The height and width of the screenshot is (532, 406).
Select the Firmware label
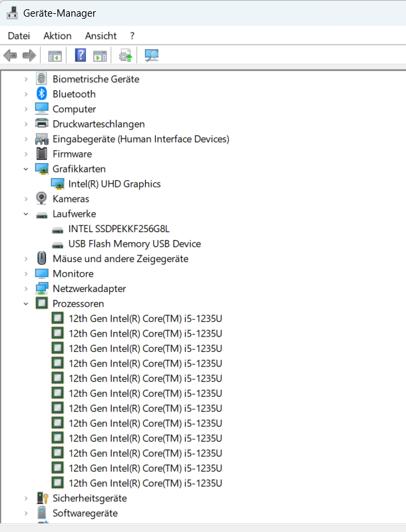point(72,154)
